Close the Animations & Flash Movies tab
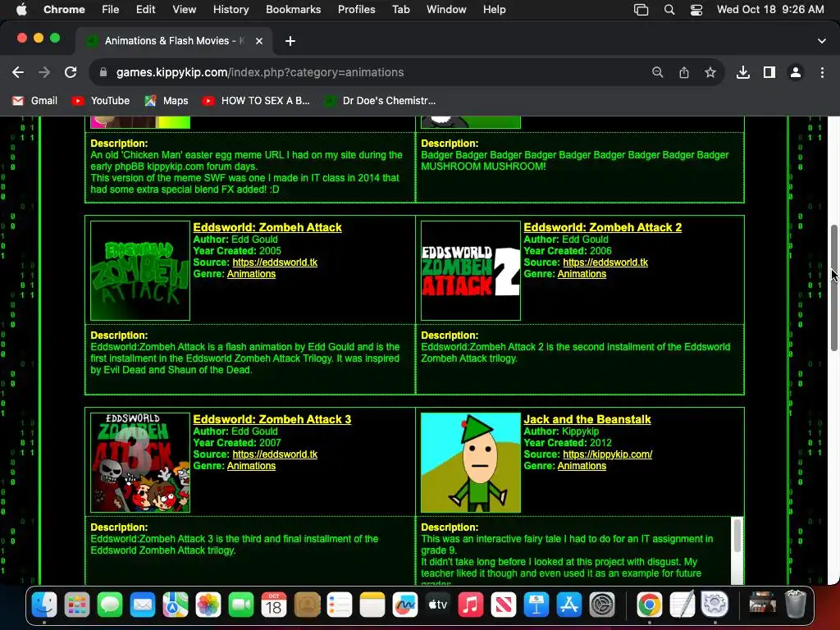The width and height of the screenshot is (840, 630). (x=259, y=41)
